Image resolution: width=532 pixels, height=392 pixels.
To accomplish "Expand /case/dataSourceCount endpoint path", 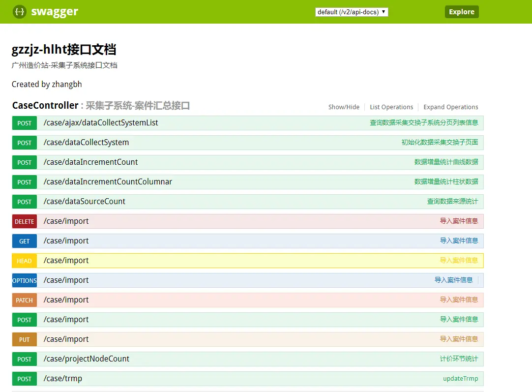I will (x=85, y=202).
